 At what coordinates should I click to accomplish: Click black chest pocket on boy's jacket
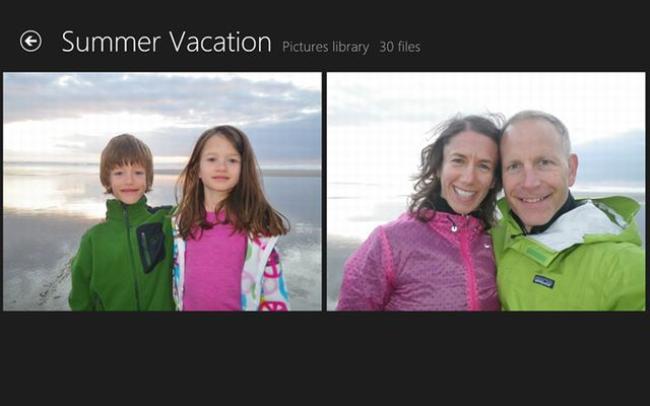(151, 246)
